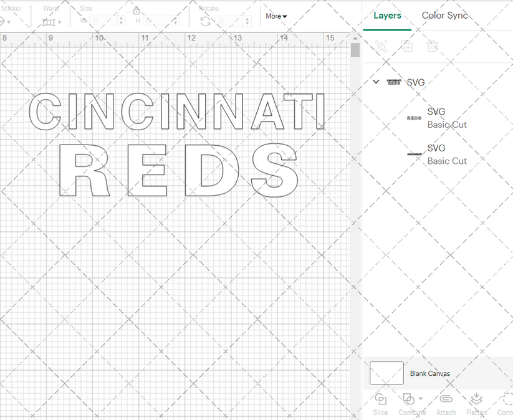Click the Blank Canvas color swatch
This screenshot has height=420, width=513.
(x=385, y=373)
